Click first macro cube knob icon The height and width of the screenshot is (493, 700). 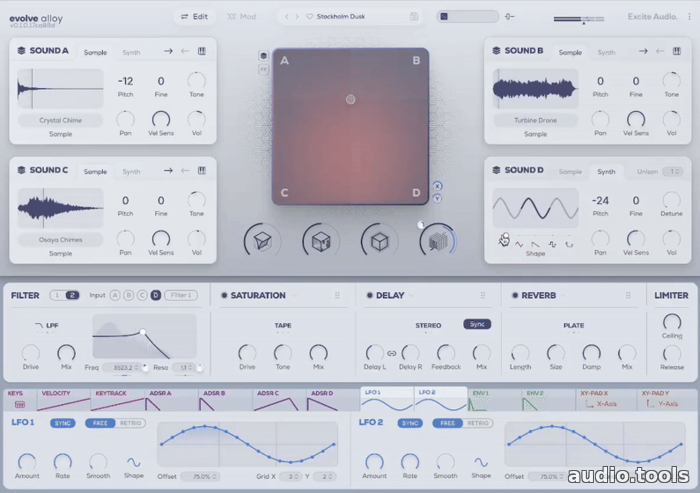click(x=262, y=242)
